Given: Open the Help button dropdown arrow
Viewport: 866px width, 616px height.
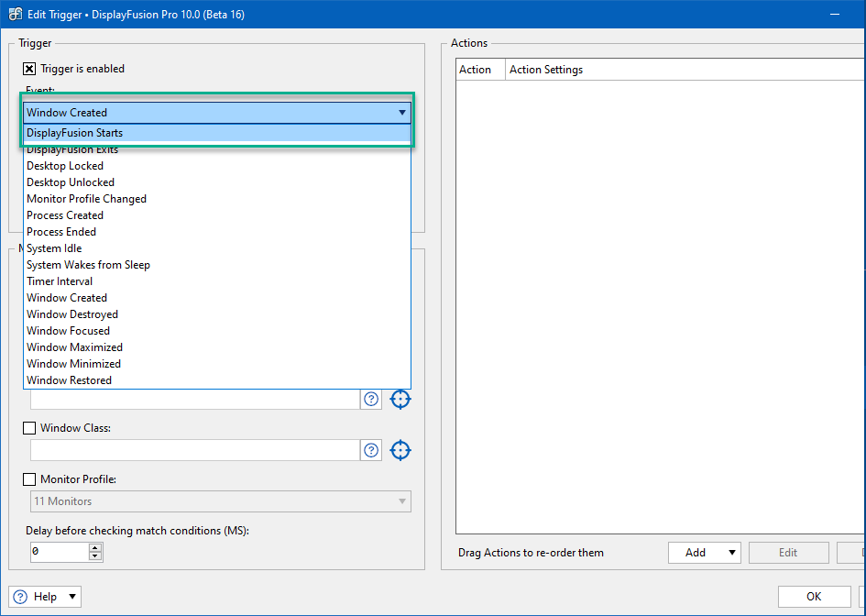Looking at the screenshot, I should pos(72,597).
